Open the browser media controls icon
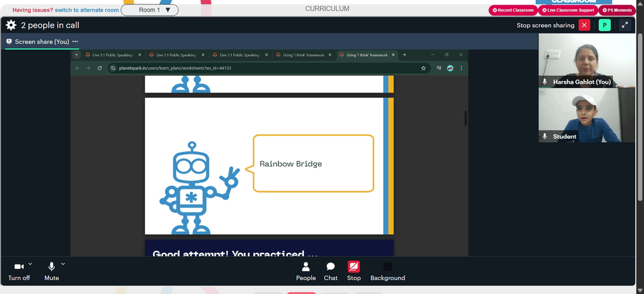 coord(439,68)
